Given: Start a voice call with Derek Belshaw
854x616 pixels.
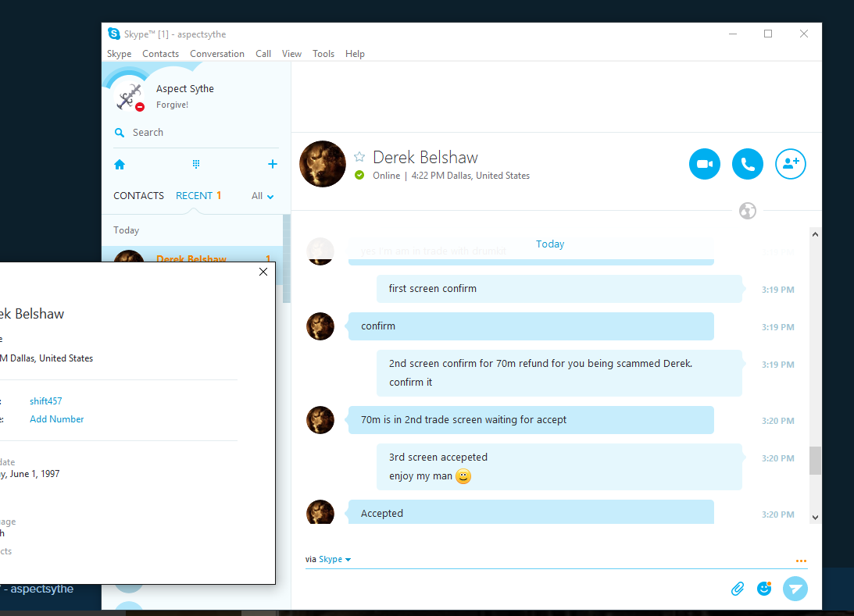Looking at the screenshot, I should [x=747, y=164].
